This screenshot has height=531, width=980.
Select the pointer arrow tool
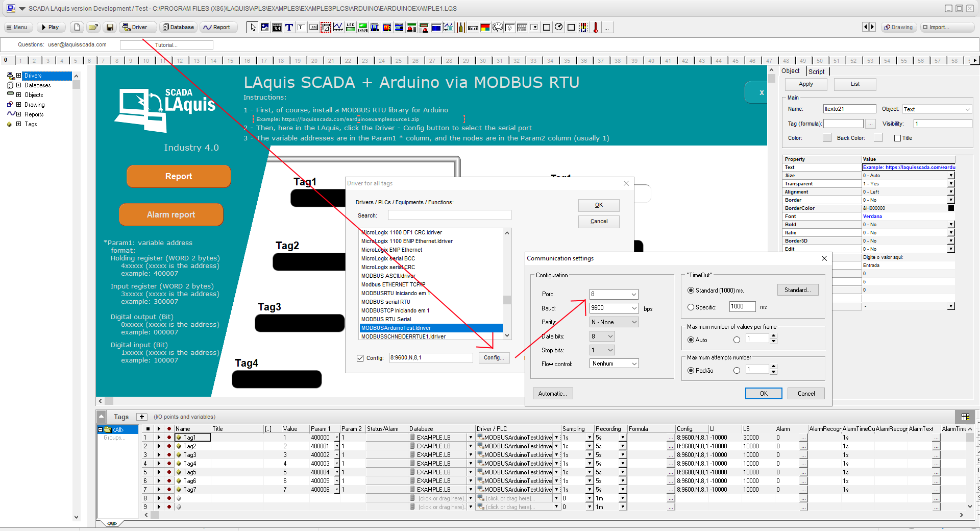pyautogui.click(x=253, y=27)
